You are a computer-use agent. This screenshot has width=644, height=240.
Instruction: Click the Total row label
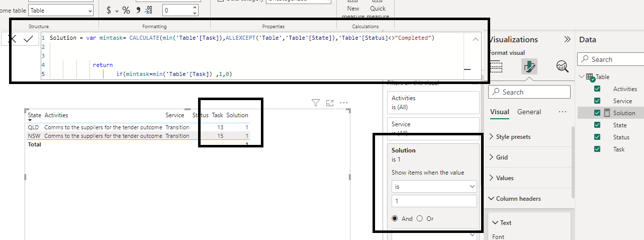click(35, 144)
